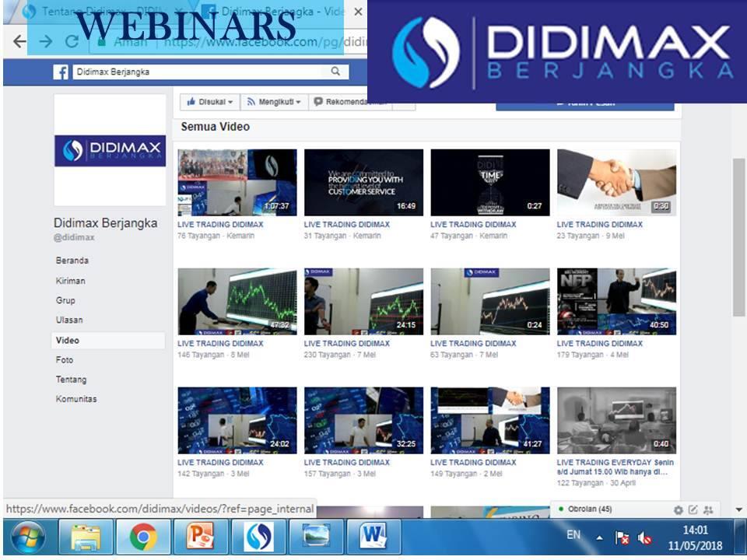Viewport: 747px width, 560px height.
Task: Open chat settings gear icon
Action: (x=678, y=510)
